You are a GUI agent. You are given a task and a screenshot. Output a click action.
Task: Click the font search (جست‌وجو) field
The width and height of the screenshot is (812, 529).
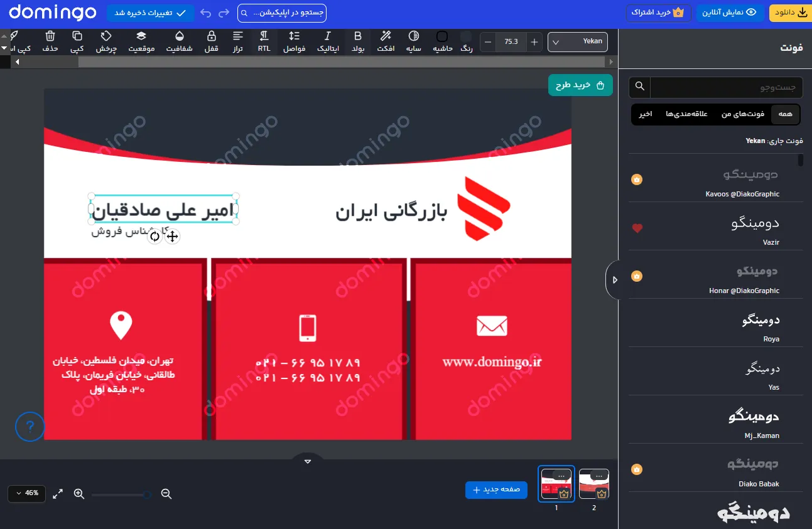[727, 87]
